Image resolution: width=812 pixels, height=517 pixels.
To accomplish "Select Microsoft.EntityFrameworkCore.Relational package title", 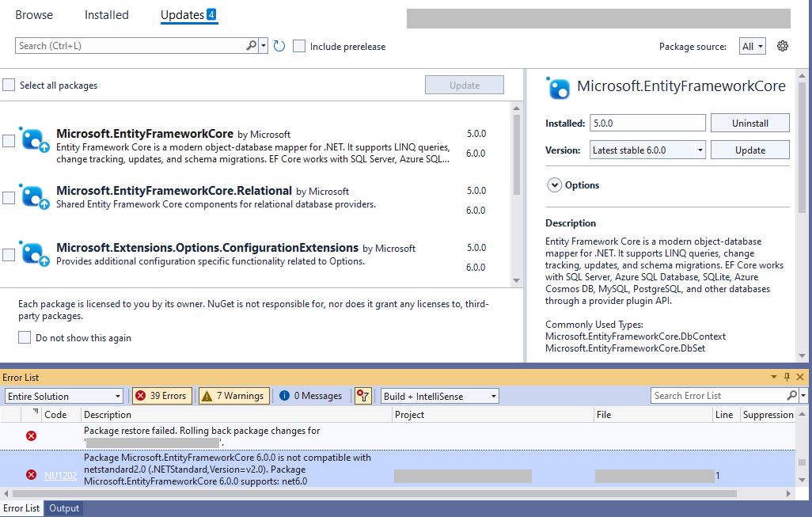I will (174, 191).
